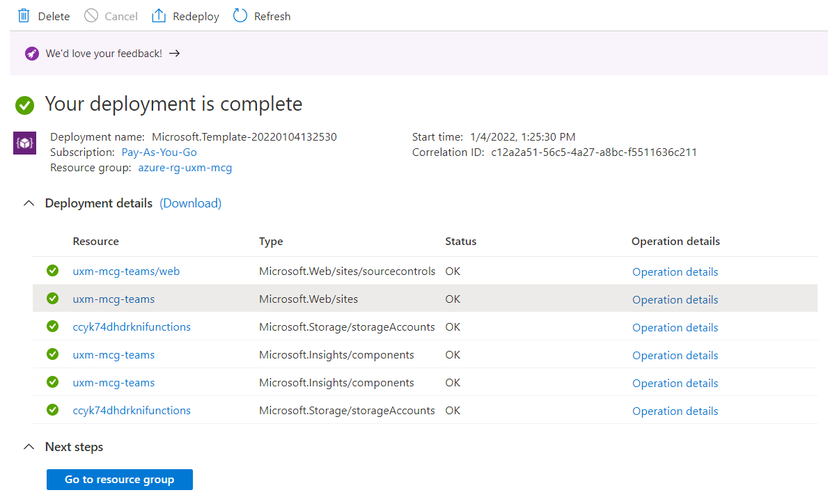View Operation details for the Microsoft.Web/sites row
The image size is (828, 504).
click(675, 299)
